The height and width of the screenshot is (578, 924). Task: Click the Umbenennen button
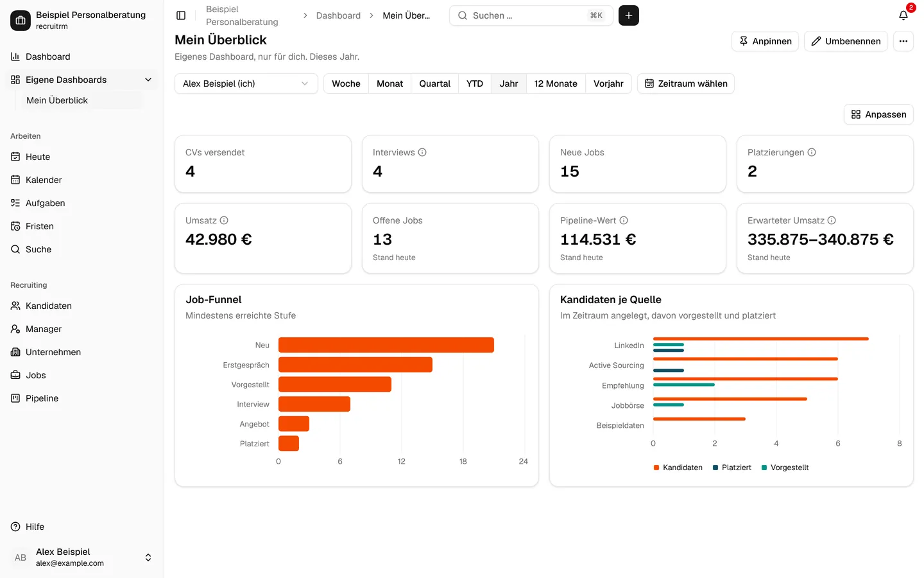pyautogui.click(x=846, y=41)
